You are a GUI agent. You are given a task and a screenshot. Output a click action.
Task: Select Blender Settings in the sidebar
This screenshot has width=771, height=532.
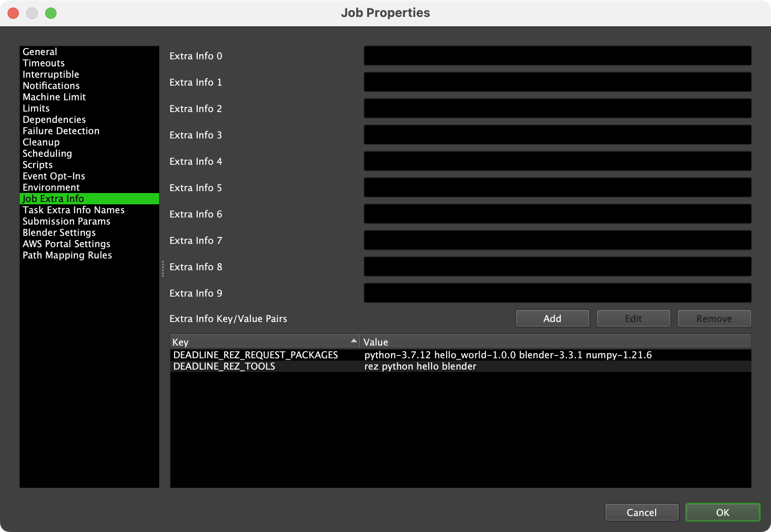[58, 232]
